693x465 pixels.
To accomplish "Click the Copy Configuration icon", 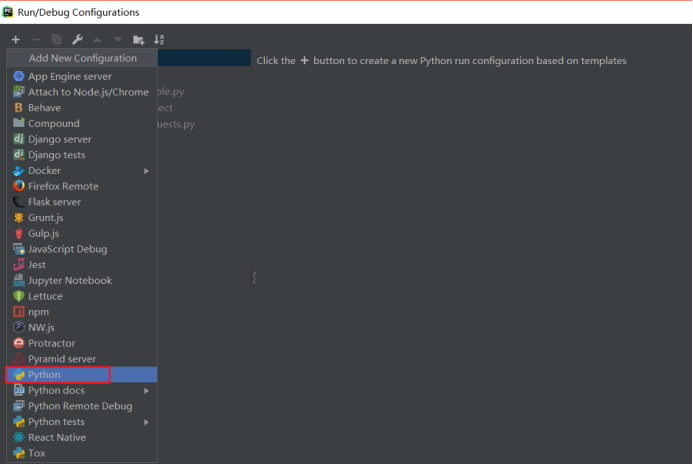I will (57, 40).
